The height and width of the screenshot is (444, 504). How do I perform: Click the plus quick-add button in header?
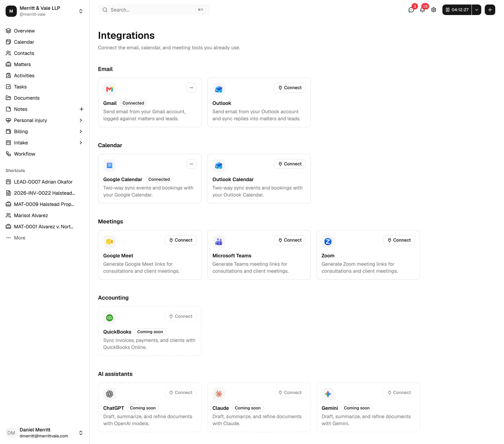490,10
